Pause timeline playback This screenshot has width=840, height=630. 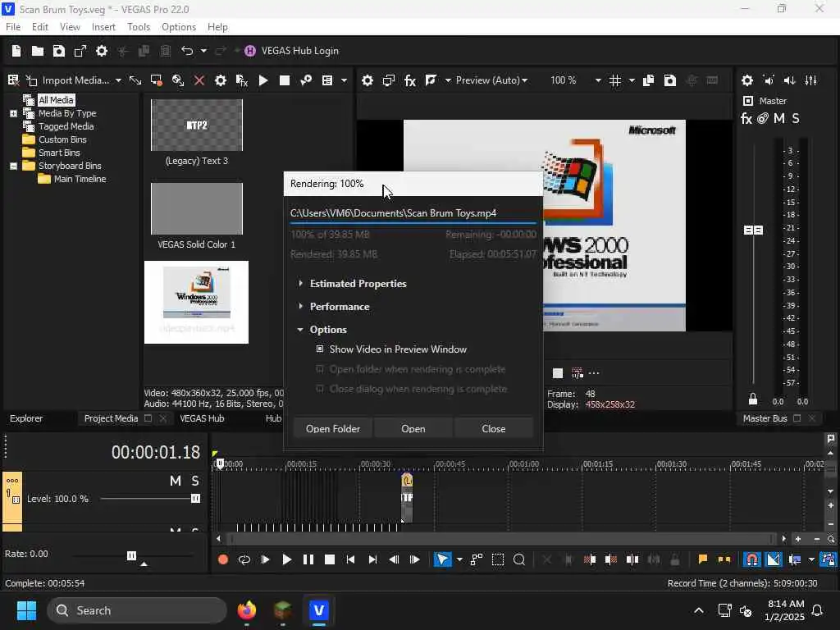[308, 559]
